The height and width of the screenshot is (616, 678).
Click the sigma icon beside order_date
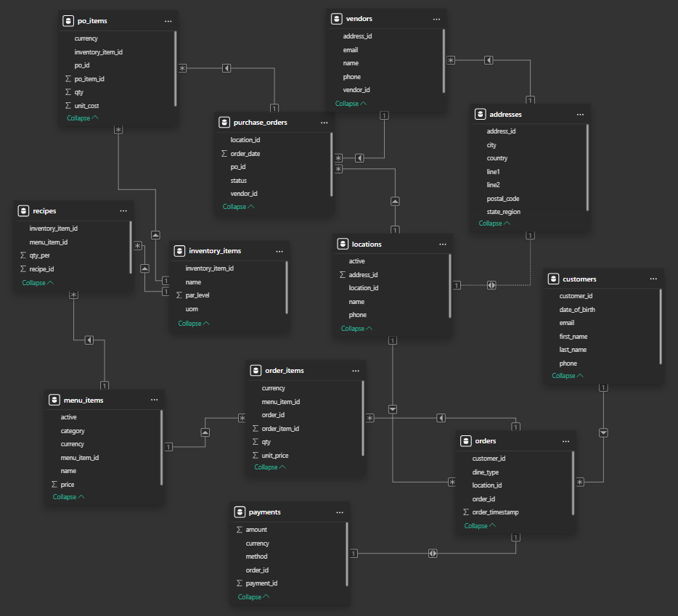coord(224,154)
